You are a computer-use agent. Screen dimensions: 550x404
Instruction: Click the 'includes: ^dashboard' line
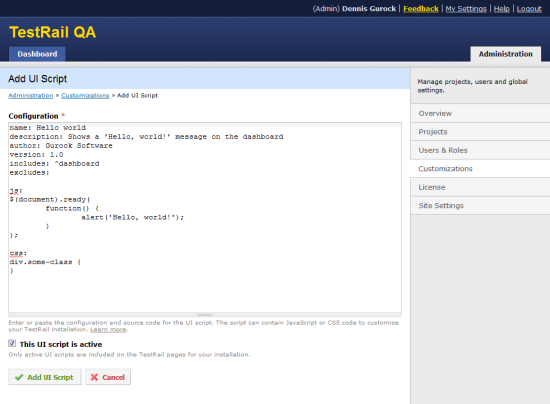54,164
